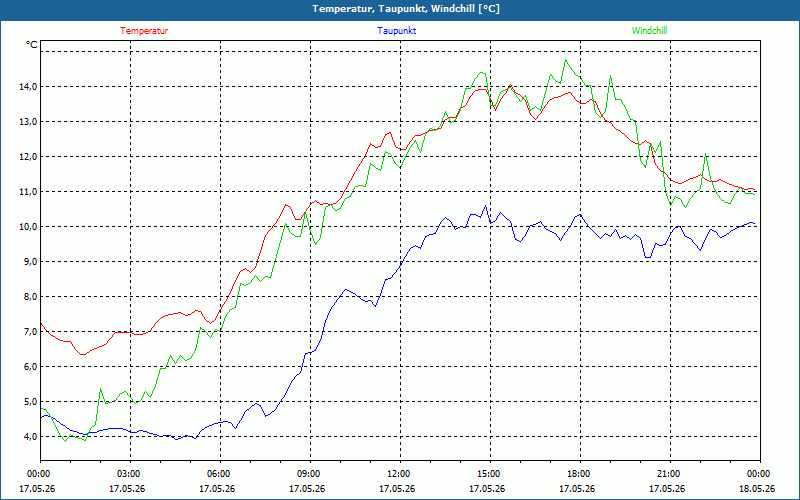Select the blue 'Taupunkt' legend label
This screenshot has height=500, width=800.
coord(396,31)
